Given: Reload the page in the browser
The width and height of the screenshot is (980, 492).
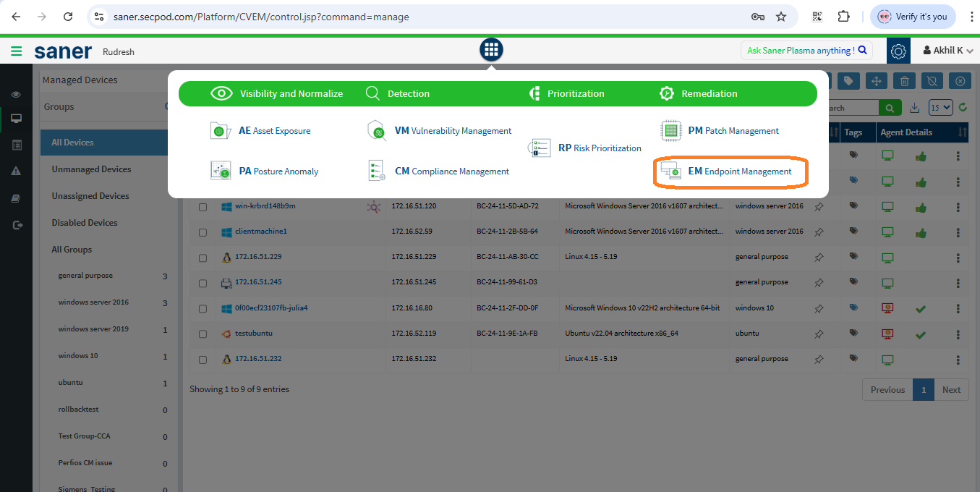Looking at the screenshot, I should coord(68,17).
